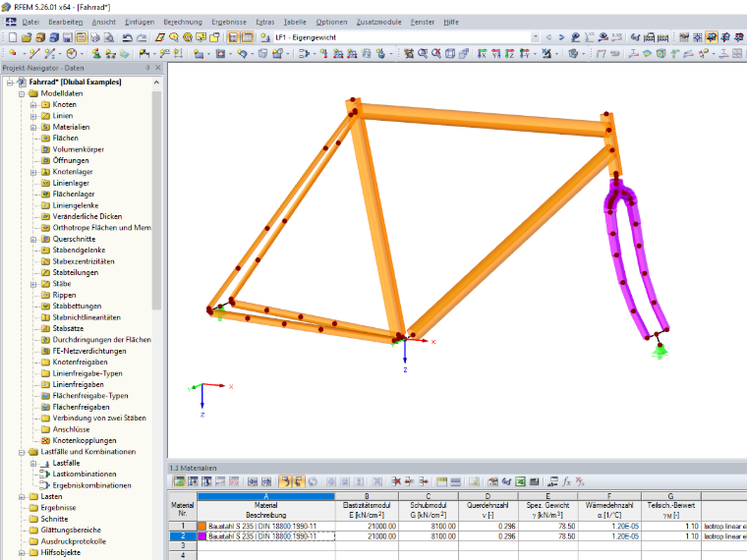Click the navigator vertical scrollbar thumb
The height and width of the screenshot is (560, 747).
click(156, 200)
